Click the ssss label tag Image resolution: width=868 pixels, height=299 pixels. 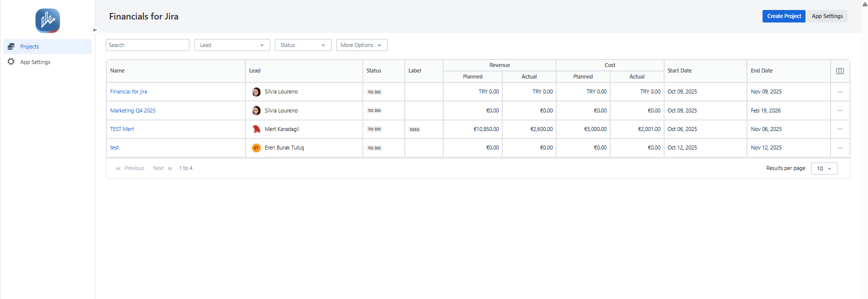click(x=414, y=129)
